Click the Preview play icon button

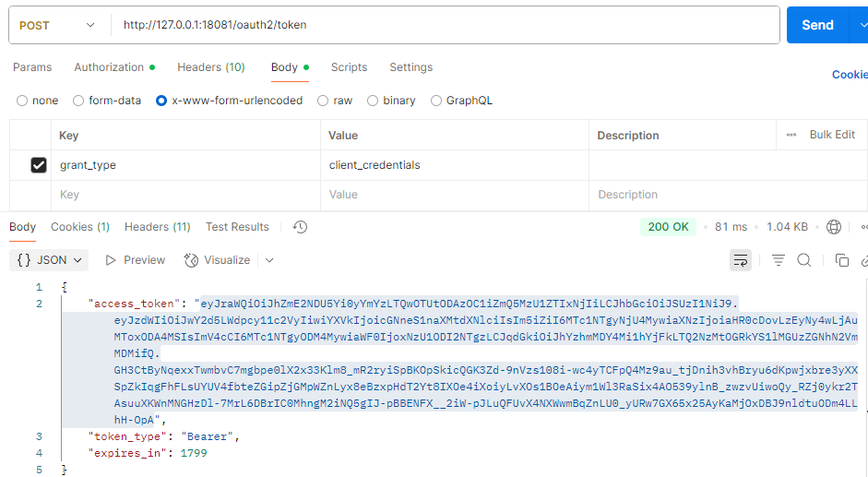point(136,260)
